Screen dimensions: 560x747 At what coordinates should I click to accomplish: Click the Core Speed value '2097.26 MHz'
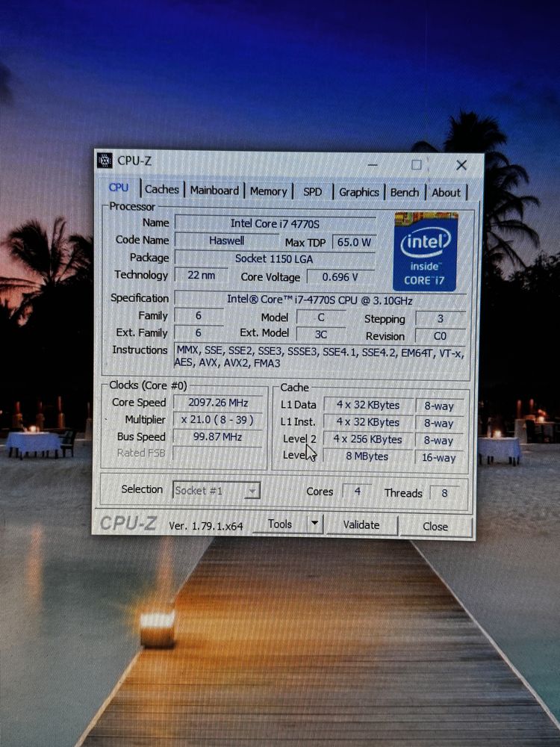click(x=218, y=403)
